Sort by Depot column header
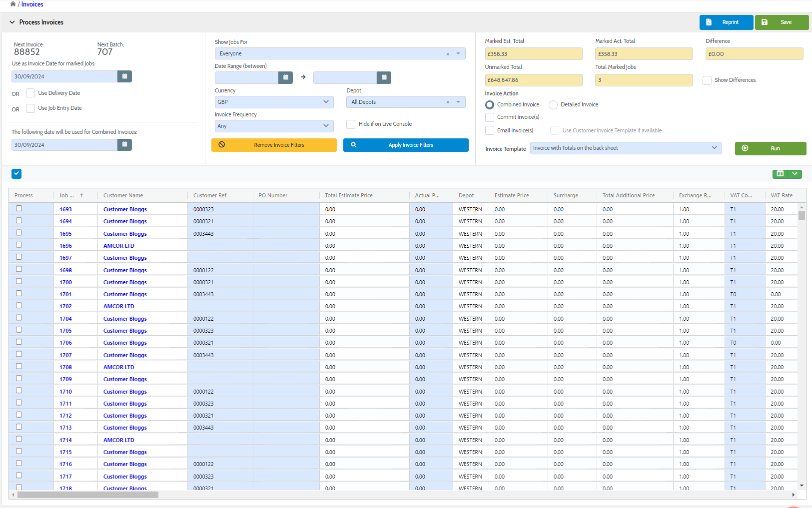Screen dimensions: 812x508 pyautogui.click(x=466, y=195)
